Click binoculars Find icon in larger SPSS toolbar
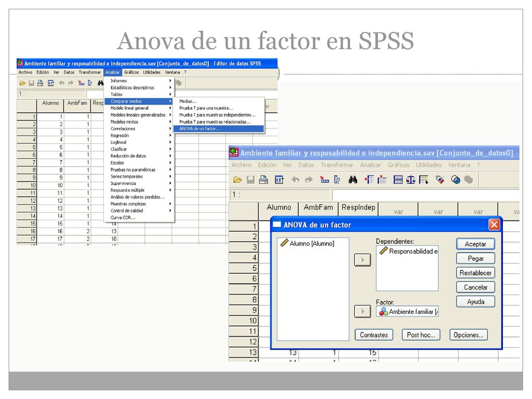 [353, 180]
